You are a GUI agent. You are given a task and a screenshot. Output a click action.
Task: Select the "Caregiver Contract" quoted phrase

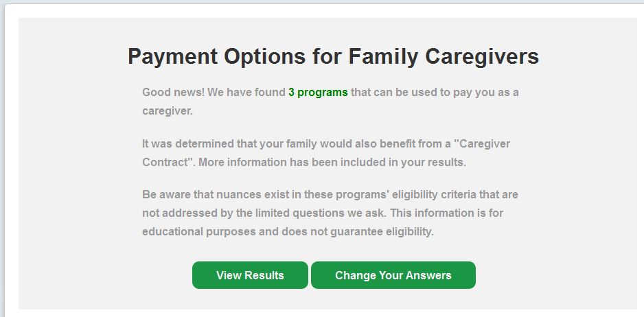[483, 144]
